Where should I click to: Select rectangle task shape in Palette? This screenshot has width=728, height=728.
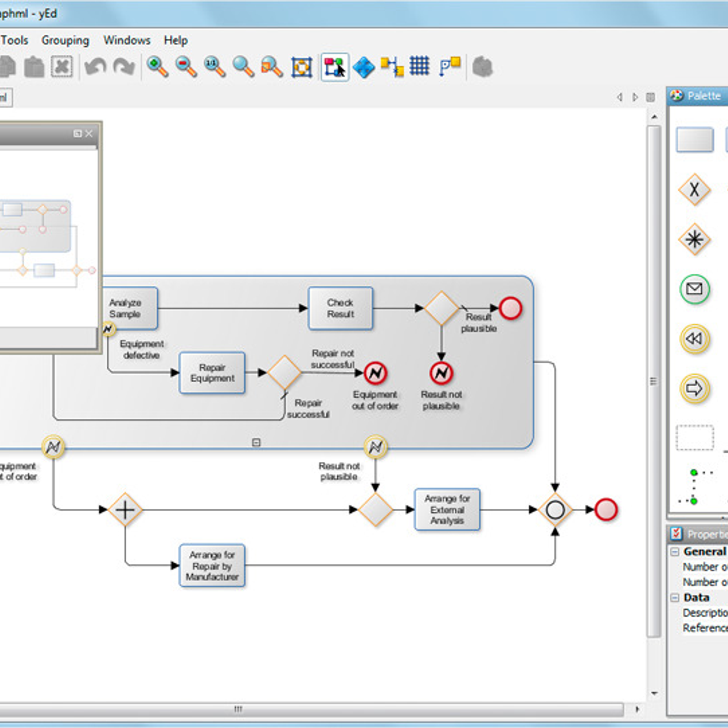pos(695,140)
